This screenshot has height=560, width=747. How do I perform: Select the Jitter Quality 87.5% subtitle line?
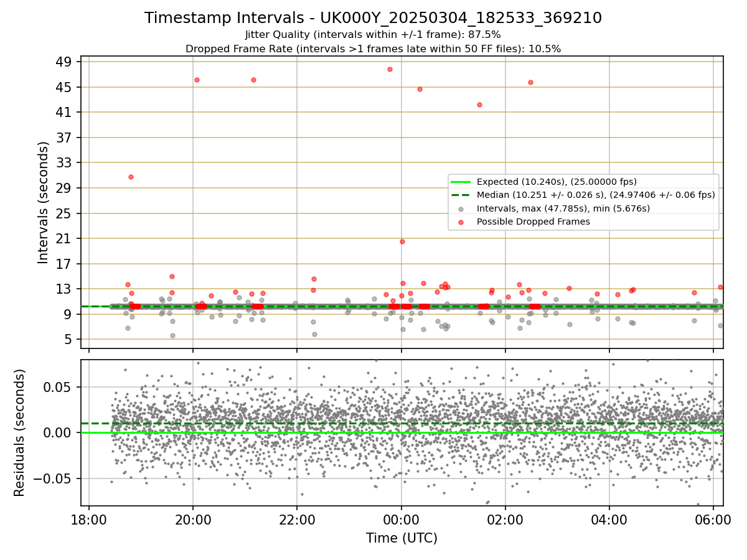click(373, 35)
